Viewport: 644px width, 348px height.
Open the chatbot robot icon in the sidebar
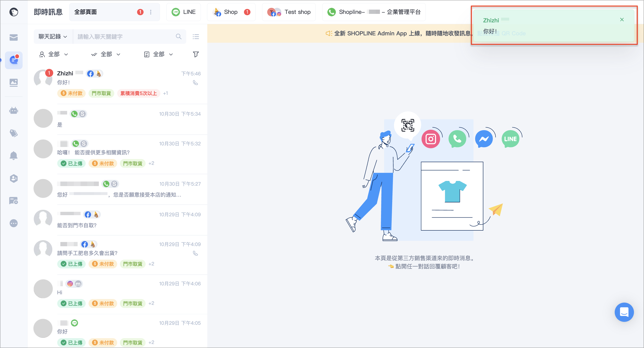pyautogui.click(x=13, y=110)
